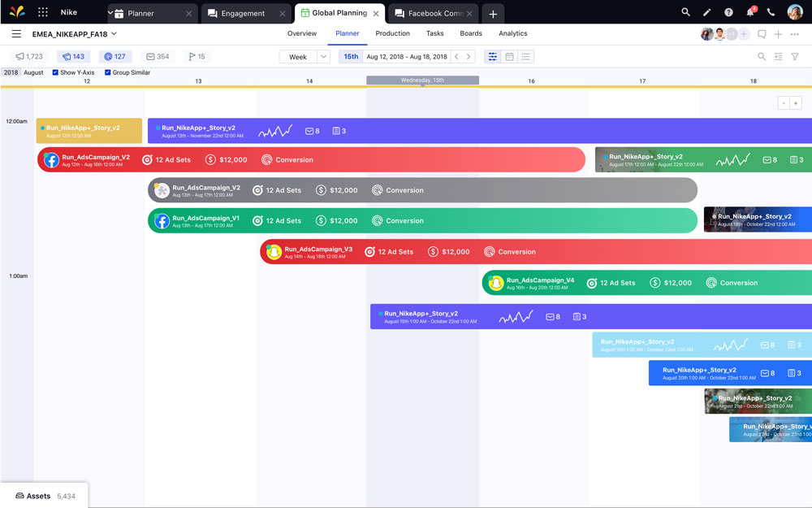812x508 pixels.
Task: Select the 2018 year label
Action: [x=11, y=72]
